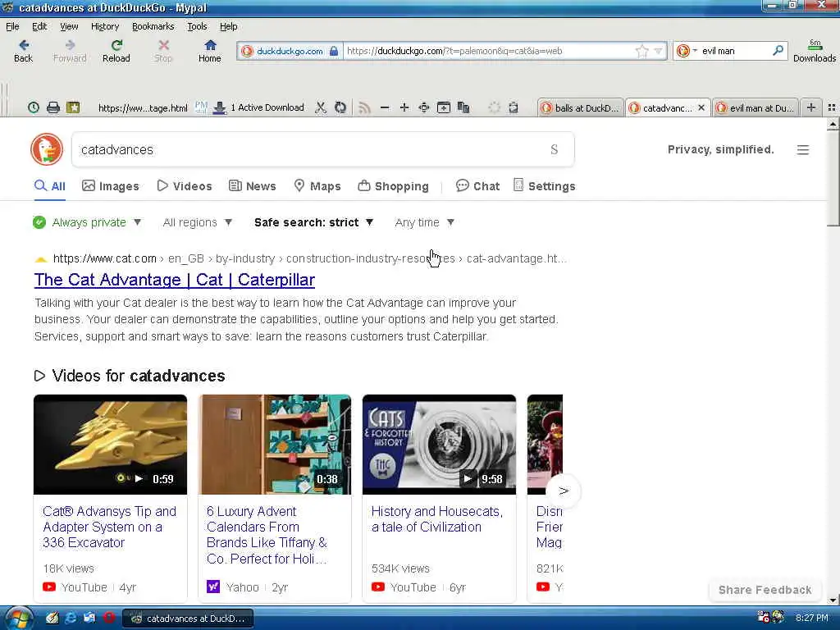This screenshot has width=840, height=630.
Task: Select the Maps search tab
Action: click(317, 186)
